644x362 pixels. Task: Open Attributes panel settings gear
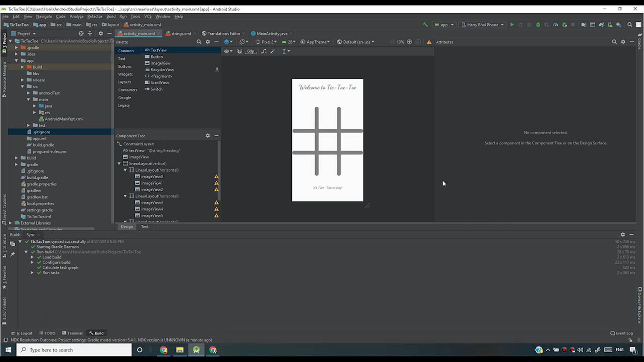(x=623, y=42)
